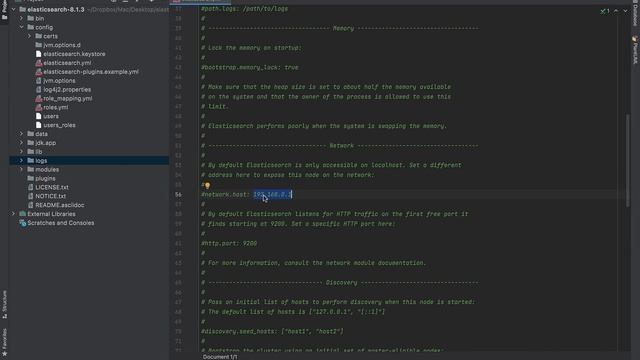Collapse the config folder chevron
Image resolution: width=640 pixels, height=360 pixels.
21,27
